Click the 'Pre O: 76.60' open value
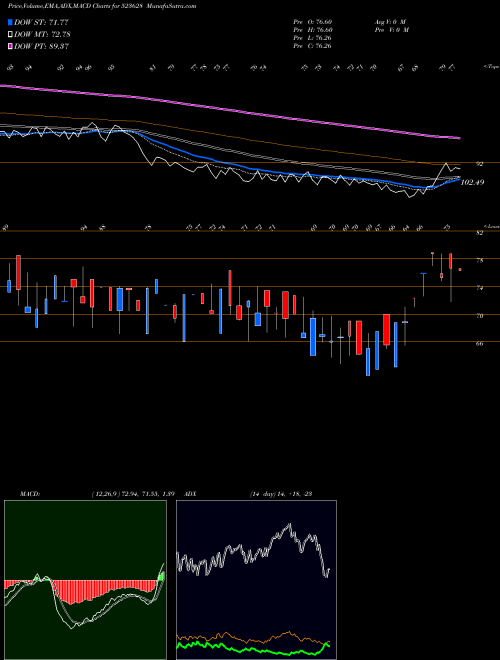This screenshot has width=500, height=660. pos(313,22)
